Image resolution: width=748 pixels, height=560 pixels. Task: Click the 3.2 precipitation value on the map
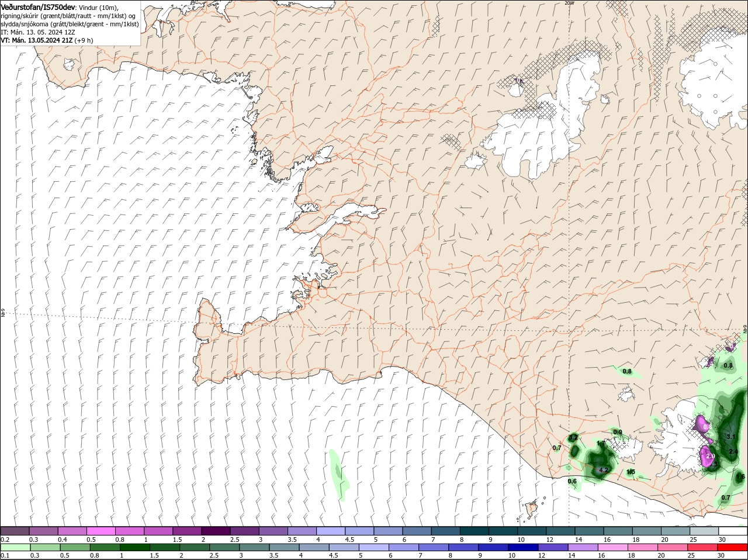pos(573,437)
